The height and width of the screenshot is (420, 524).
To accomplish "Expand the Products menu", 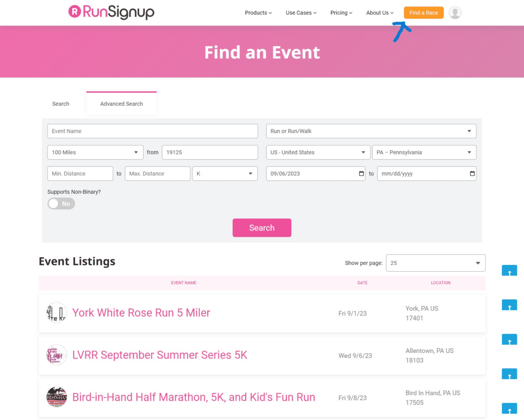I will [258, 13].
